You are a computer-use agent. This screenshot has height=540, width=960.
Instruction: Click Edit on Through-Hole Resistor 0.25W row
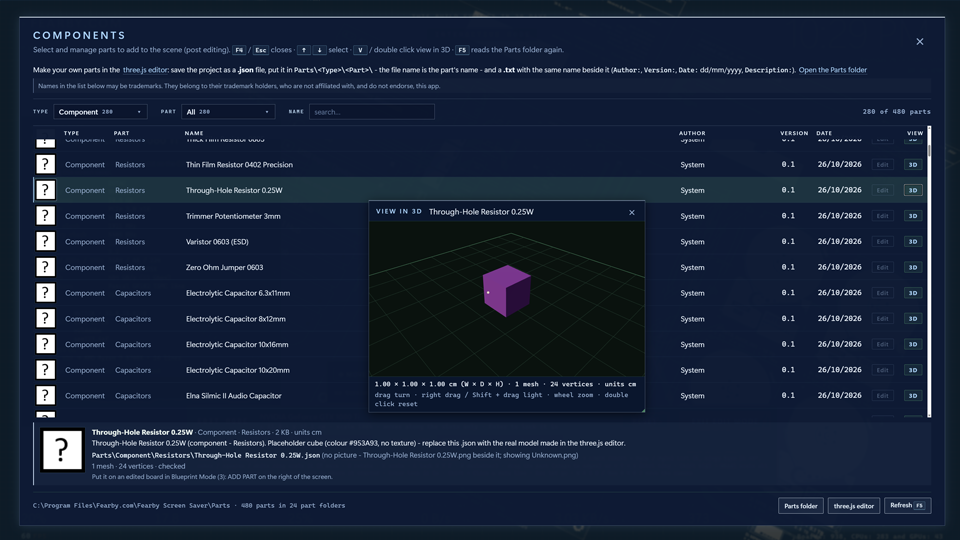(x=882, y=190)
